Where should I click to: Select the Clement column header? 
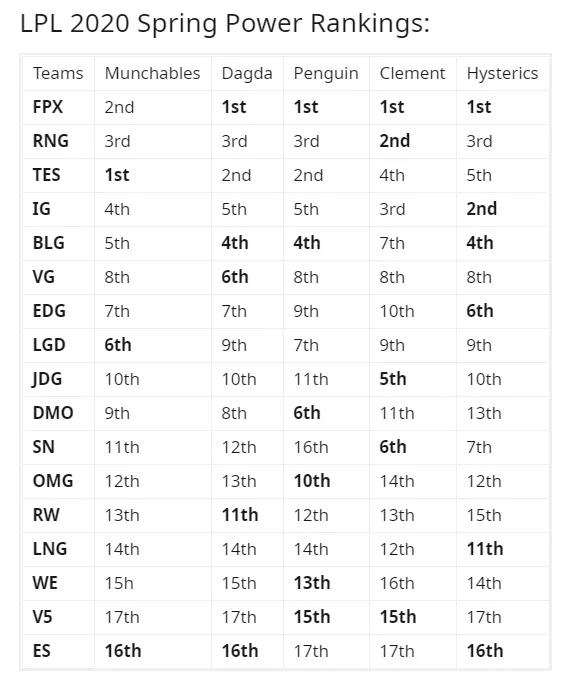point(412,73)
